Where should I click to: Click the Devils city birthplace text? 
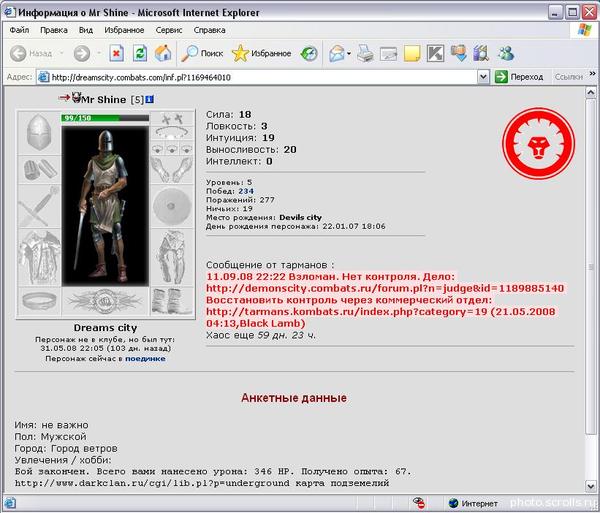[x=300, y=217]
